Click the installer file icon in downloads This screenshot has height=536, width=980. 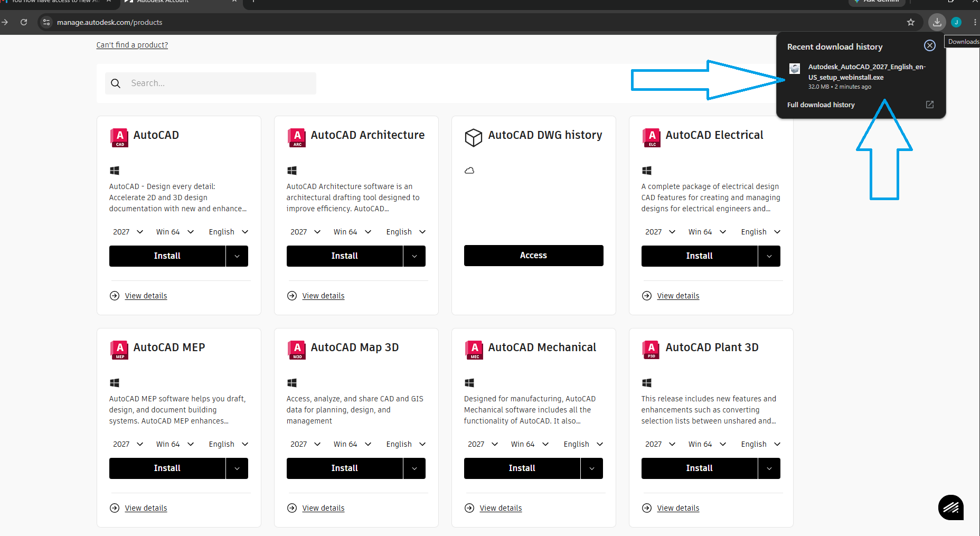click(795, 68)
